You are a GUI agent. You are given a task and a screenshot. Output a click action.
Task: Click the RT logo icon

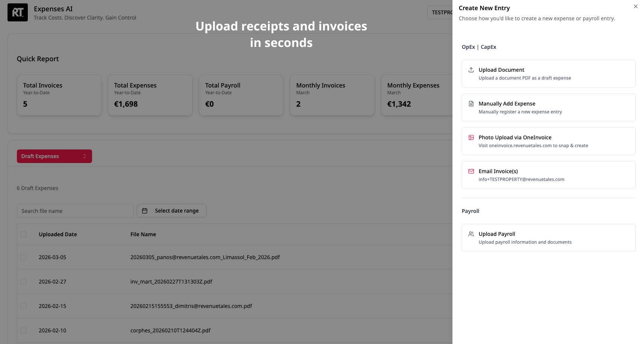18,12
